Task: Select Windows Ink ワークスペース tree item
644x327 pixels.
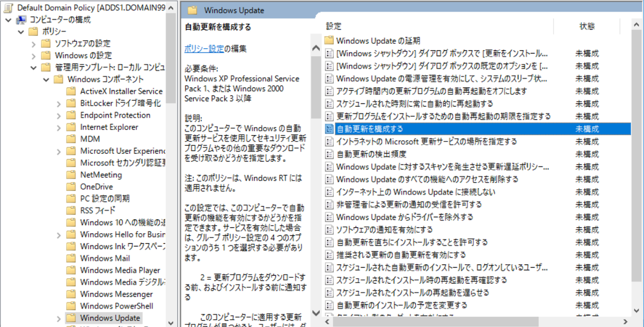Action: coord(122,246)
